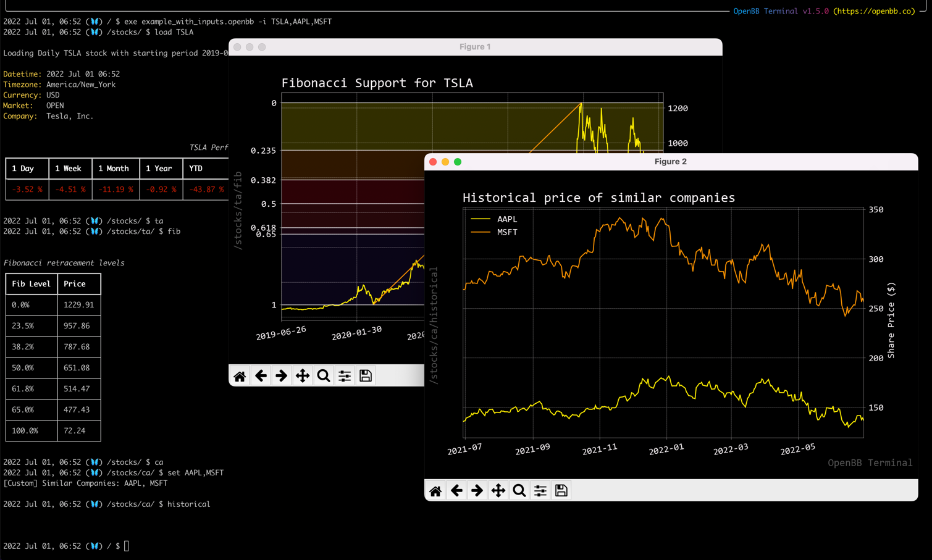Click MSFT legend entry in Figure 2

tap(494, 232)
